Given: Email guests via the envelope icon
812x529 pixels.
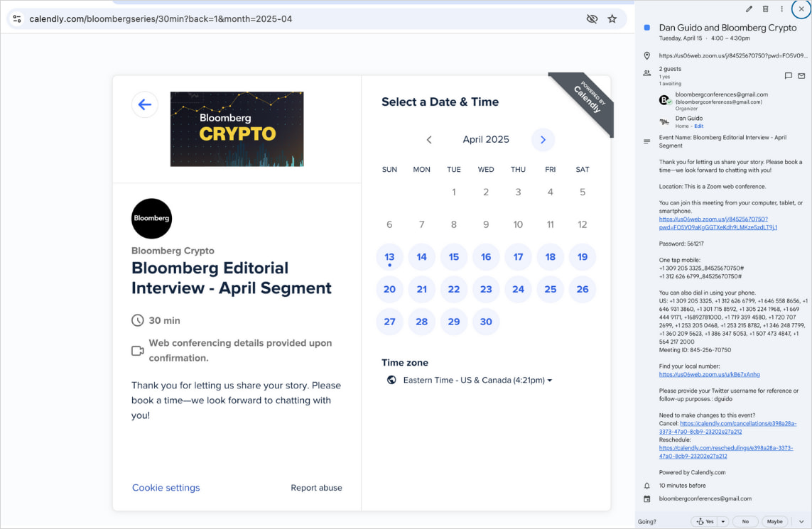Looking at the screenshot, I should (803, 76).
